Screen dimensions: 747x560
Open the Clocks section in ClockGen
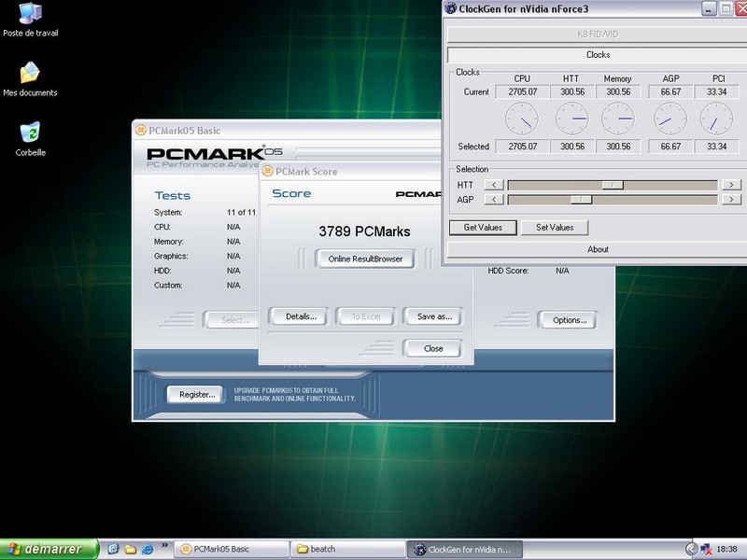pos(597,55)
